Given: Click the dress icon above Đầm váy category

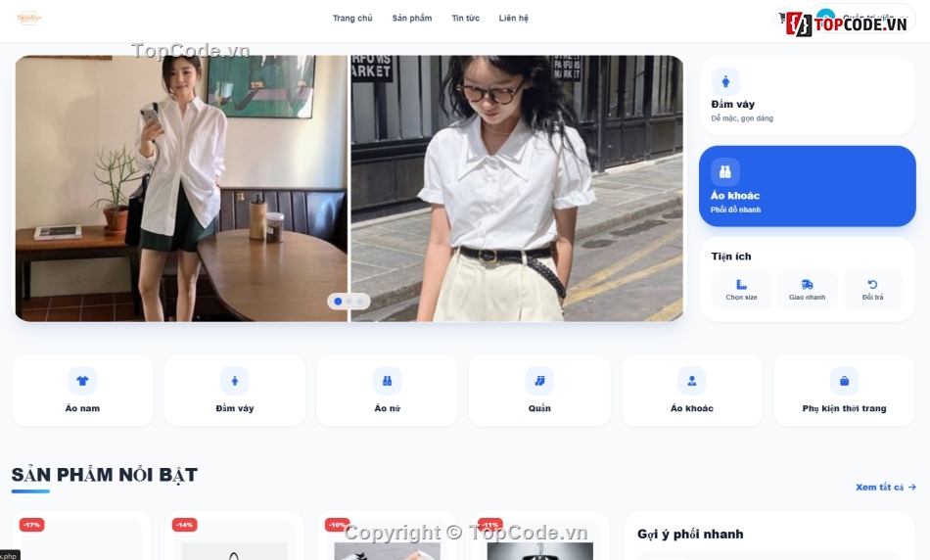Looking at the screenshot, I should pyautogui.click(x=235, y=381).
